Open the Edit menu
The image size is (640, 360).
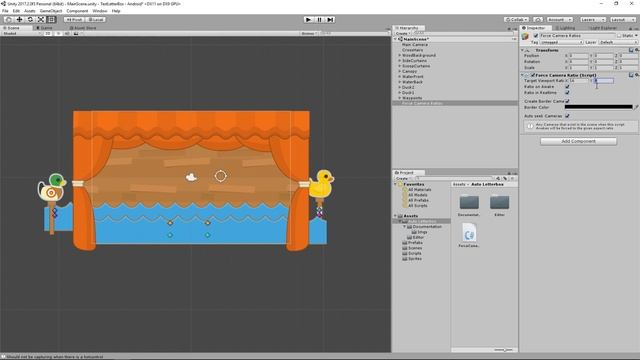pos(16,11)
